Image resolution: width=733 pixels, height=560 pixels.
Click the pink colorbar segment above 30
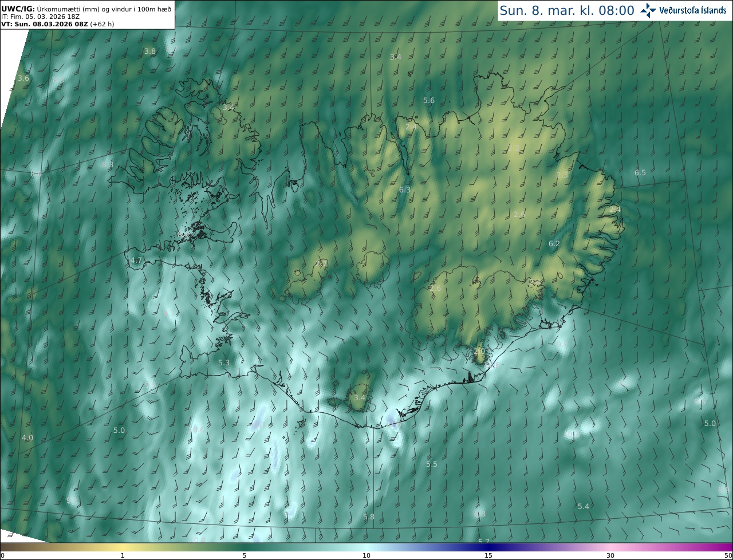pos(610,547)
